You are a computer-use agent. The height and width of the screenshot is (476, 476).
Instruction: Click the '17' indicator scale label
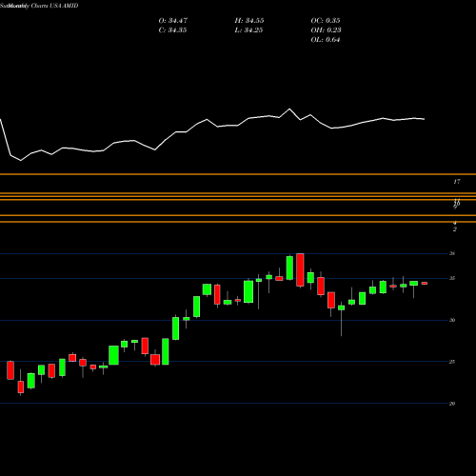tap(457, 182)
